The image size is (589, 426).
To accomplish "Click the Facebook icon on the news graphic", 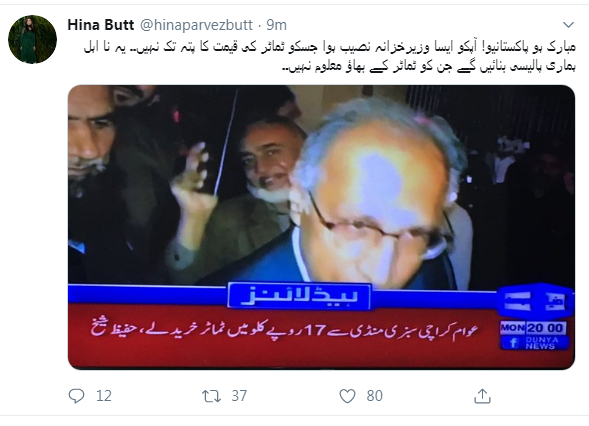I will point(513,343).
